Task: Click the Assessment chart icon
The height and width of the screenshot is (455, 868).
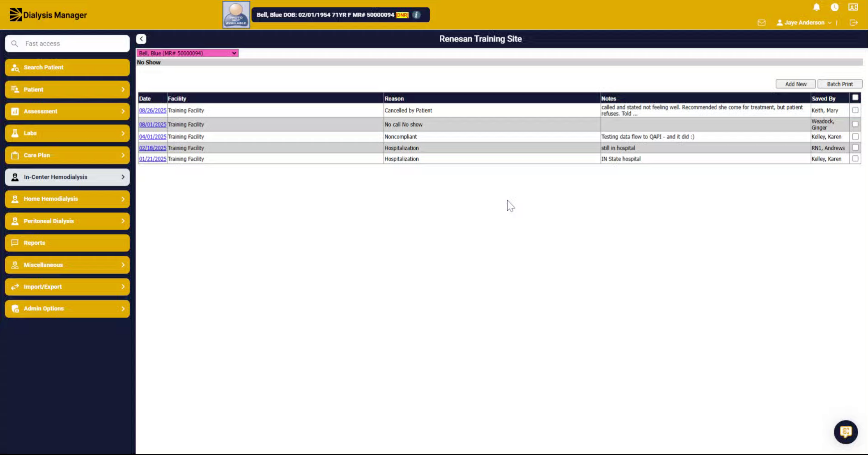Action: pos(15,111)
